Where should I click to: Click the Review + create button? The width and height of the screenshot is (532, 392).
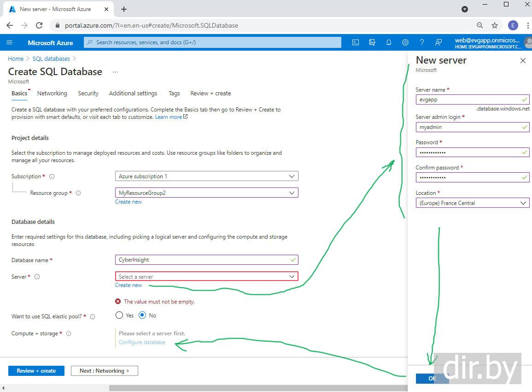click(x=36, y=371)
